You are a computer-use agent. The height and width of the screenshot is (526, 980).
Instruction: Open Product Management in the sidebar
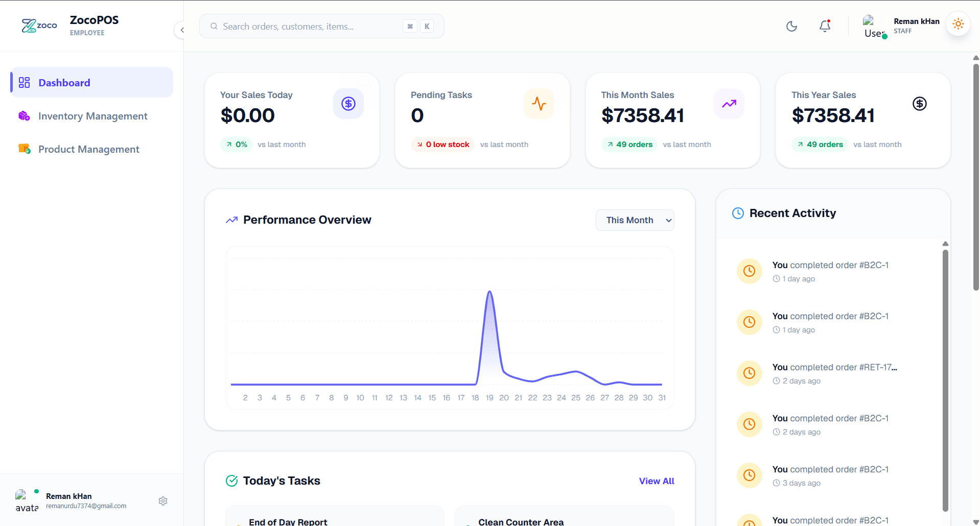(x=89, y=149)
